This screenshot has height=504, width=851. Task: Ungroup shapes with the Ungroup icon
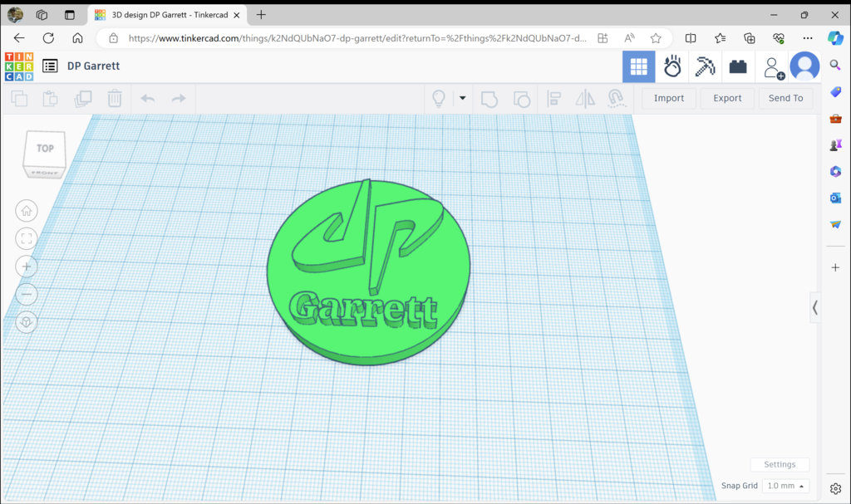(522, 99)
